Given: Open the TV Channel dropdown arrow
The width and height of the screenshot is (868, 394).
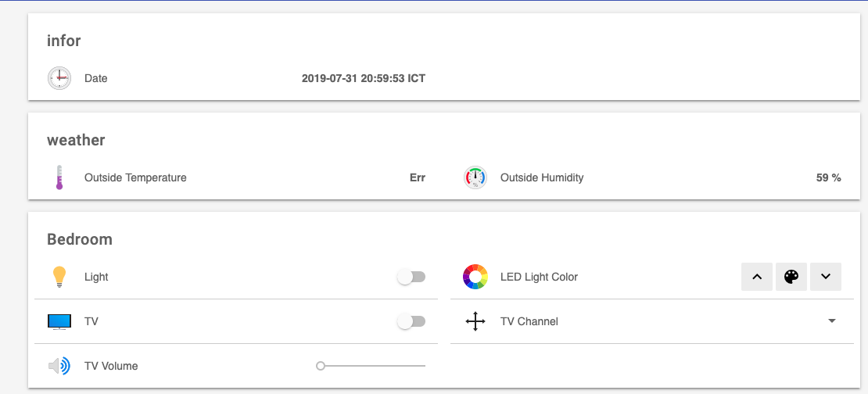Looking at the screenshot, I should 832,321.
